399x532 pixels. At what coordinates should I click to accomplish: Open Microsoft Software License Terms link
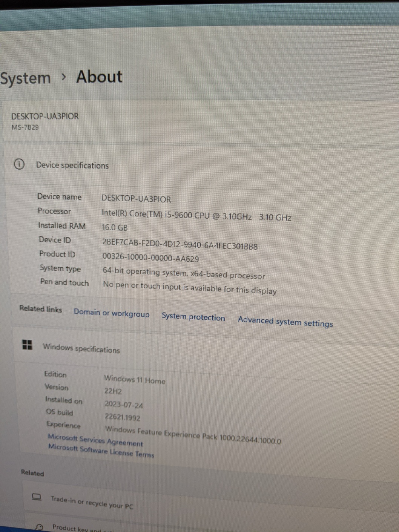tap(101, 451)
